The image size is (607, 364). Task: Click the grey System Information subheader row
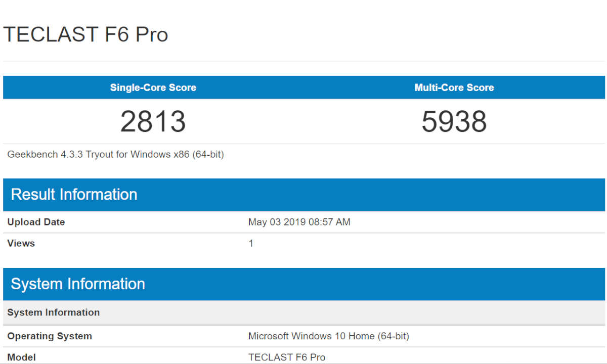pos(304,312)
